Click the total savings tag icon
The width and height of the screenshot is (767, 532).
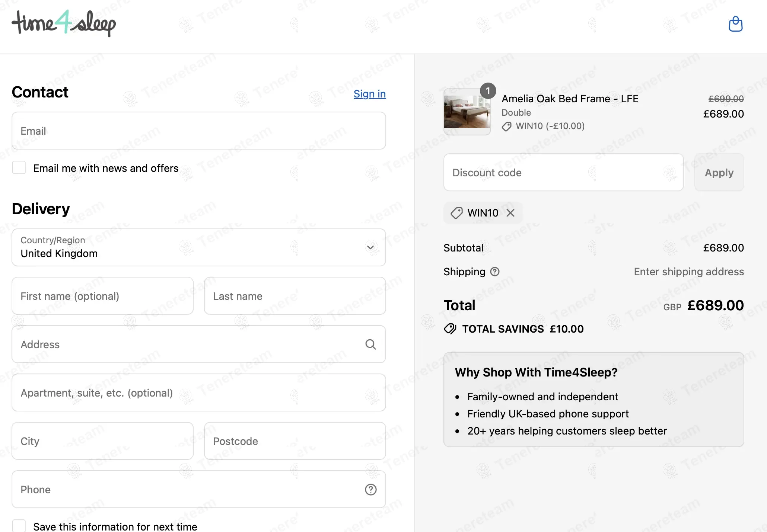coord(450,329)
